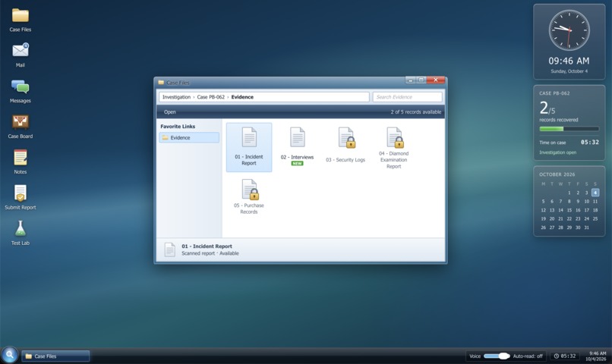
Task: Select the locked 03 - Security Logs file
Action: click(345, 145)
